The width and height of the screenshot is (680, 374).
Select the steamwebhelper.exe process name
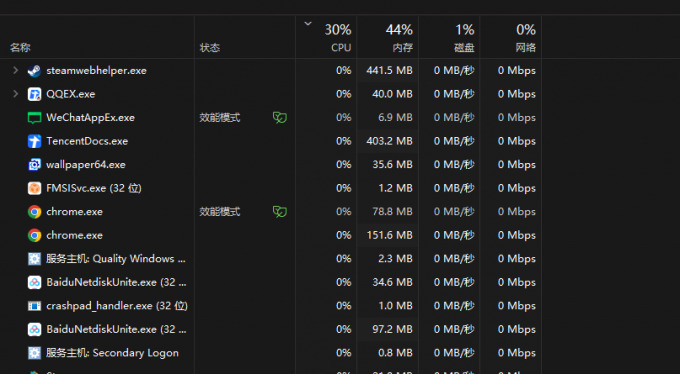pos(96,71)
